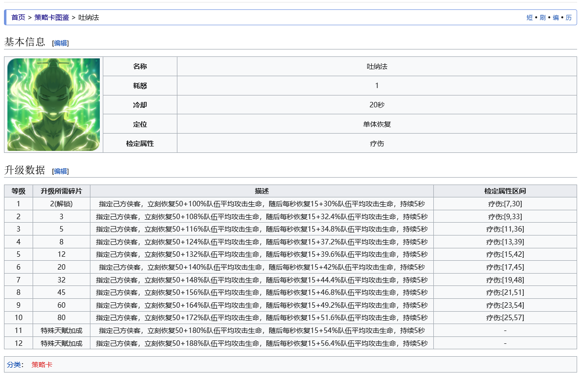Click the 短 short-link shortcut

click(530, 18)
